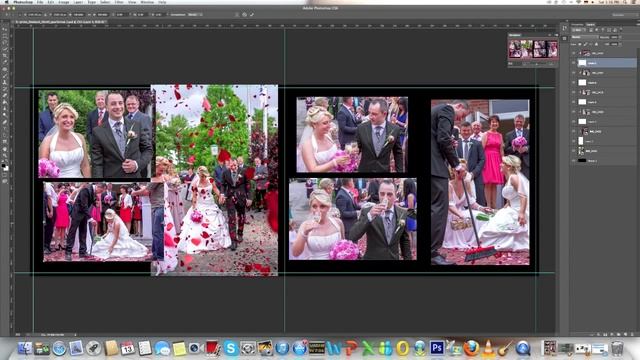Open the Layers panel options menu
Viewport: 640px width, 360px height.
click(x=637, y=24)
